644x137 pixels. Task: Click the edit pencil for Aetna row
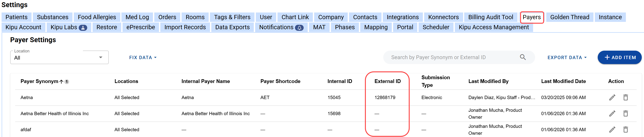[x=612, y=97]
